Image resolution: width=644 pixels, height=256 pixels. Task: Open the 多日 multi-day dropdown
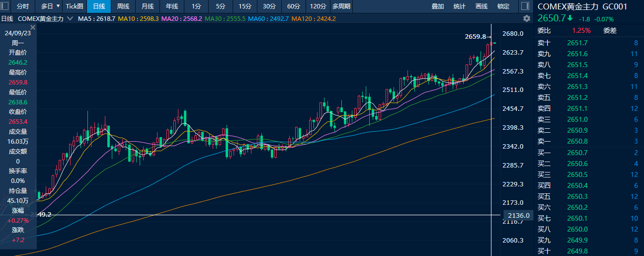[x=50, y=6]
